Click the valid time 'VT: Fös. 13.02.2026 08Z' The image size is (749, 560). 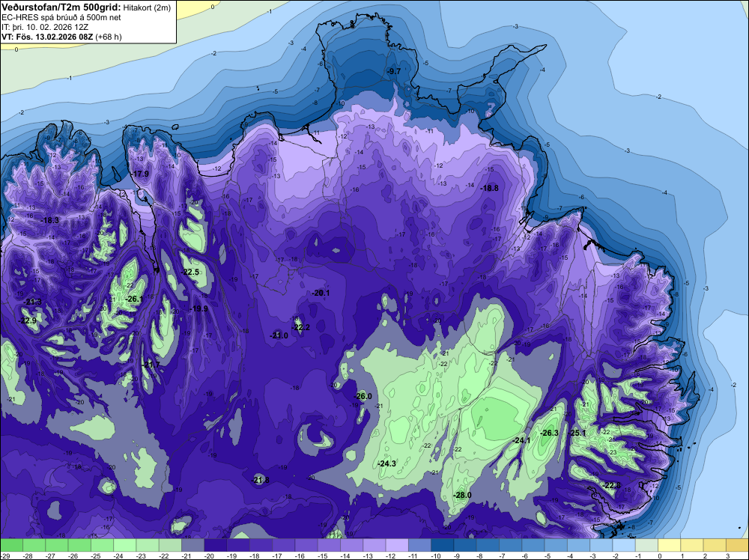point(48,37)
